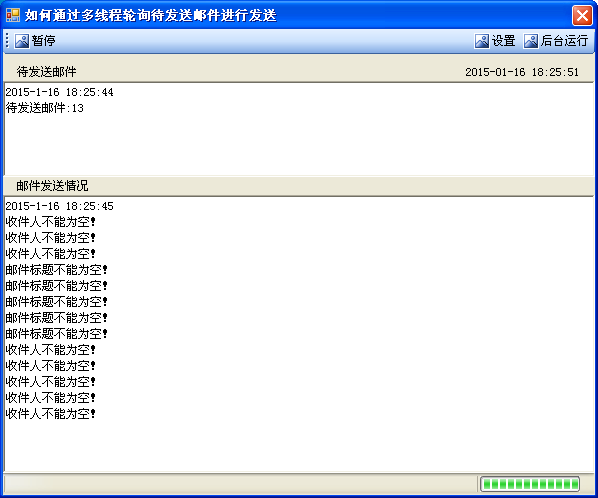
Task: Click the 暂停 pause toolbar button
Action: [35, 41]
